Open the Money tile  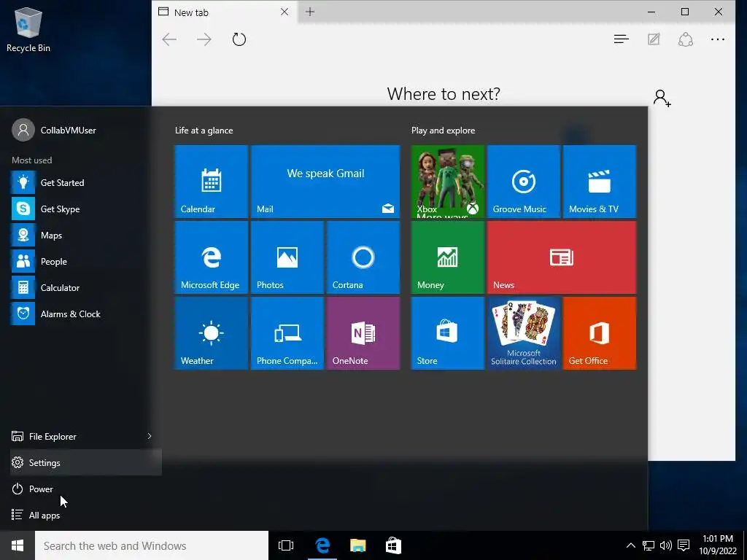[x=448, y=257]
